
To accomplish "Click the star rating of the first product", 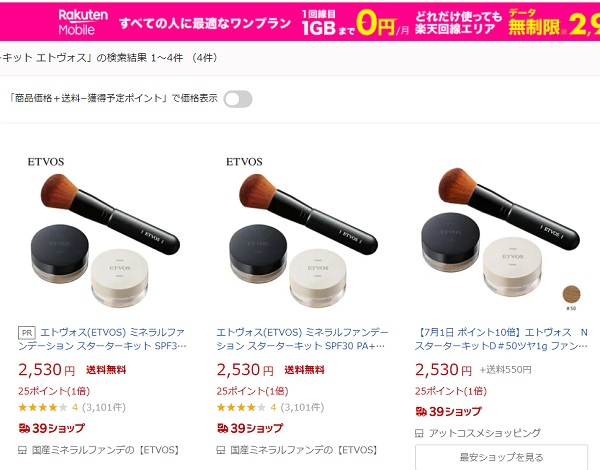I will click(43, 407).
